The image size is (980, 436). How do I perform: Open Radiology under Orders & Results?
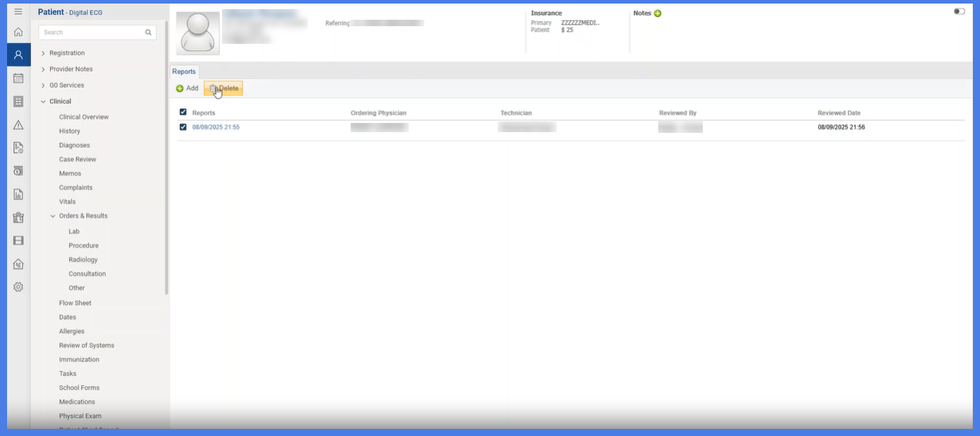coord(83,260)
